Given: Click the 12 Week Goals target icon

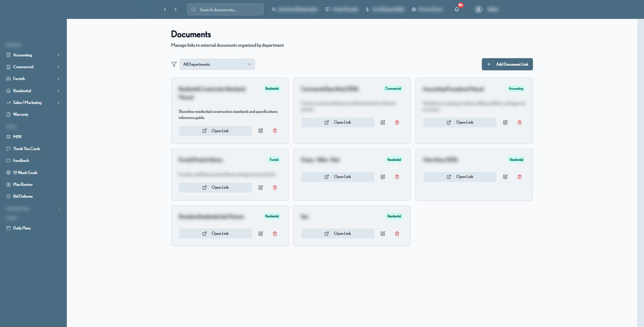Looking at the screenshot, I should (x=9, y=173).
